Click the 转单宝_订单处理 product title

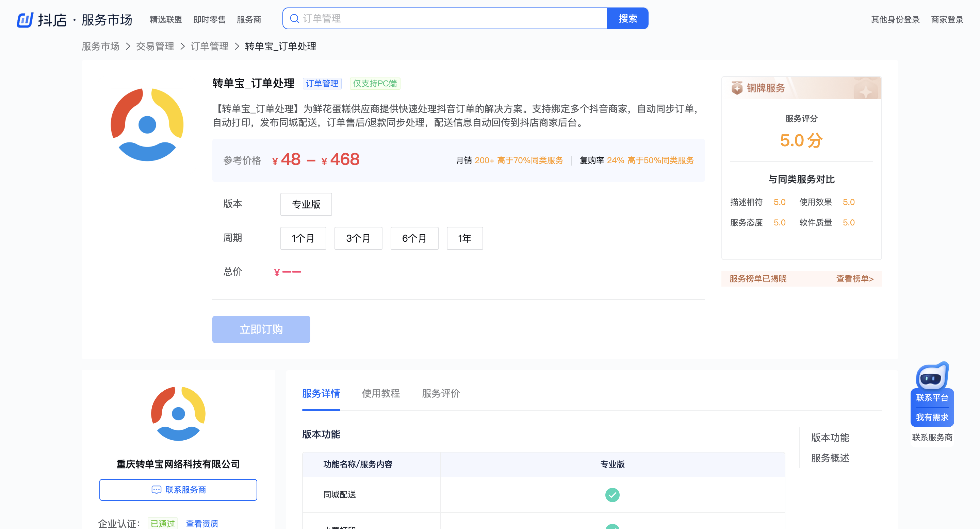pos(254,83)
